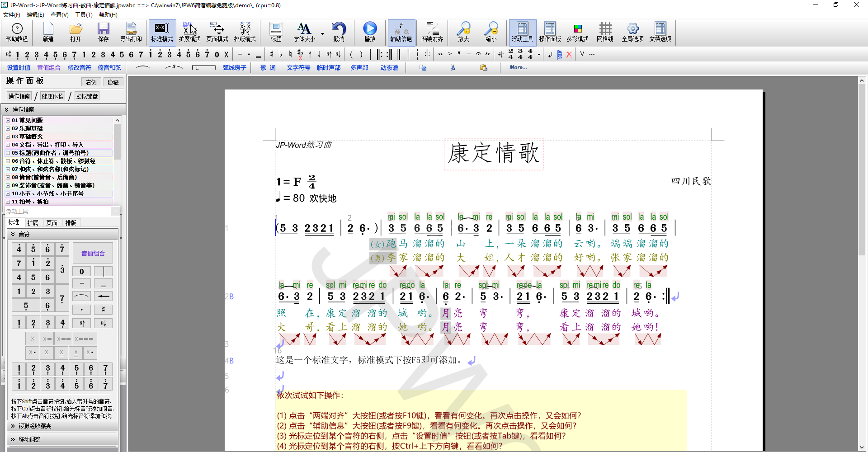868x452 pixels.
Task: Click the 标题 title icon
Action: point(276,33)
